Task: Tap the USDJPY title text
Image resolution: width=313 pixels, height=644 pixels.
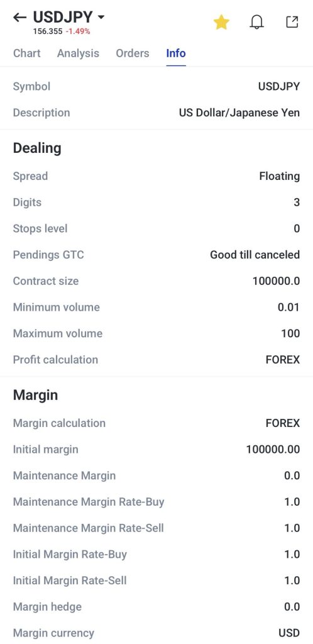Action: point(63,17)
